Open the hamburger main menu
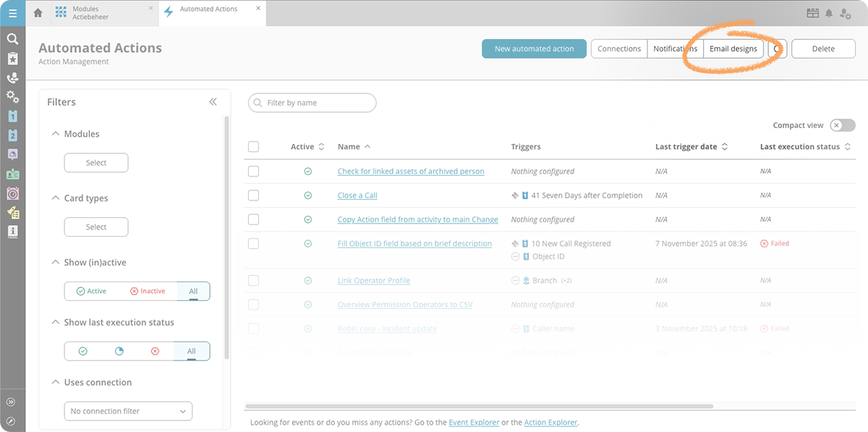 12,13
